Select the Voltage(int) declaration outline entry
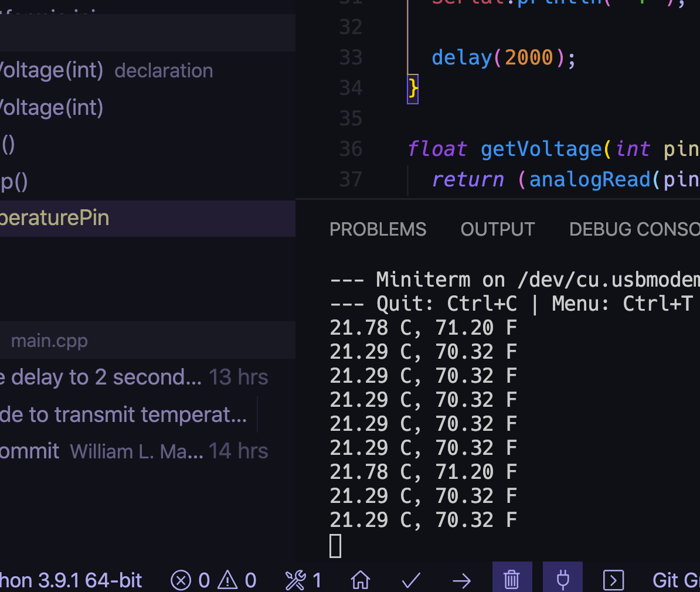 point(147,70)
